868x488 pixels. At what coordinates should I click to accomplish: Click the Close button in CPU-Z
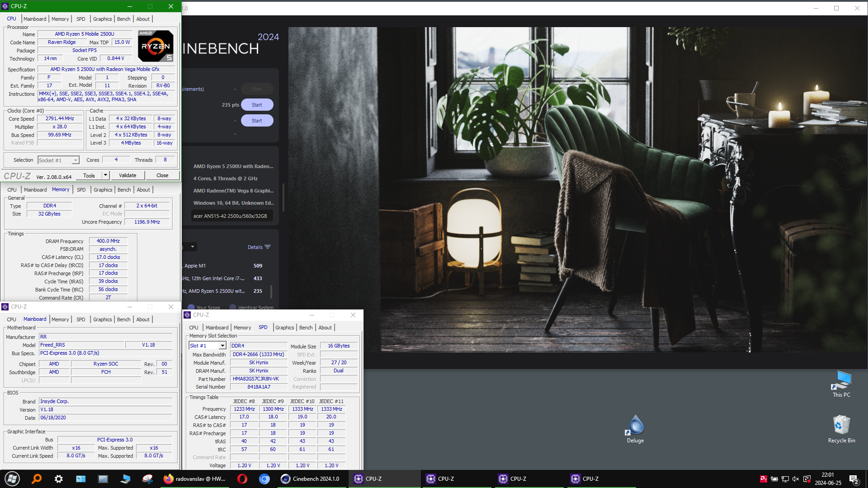(x=162, y=175)
